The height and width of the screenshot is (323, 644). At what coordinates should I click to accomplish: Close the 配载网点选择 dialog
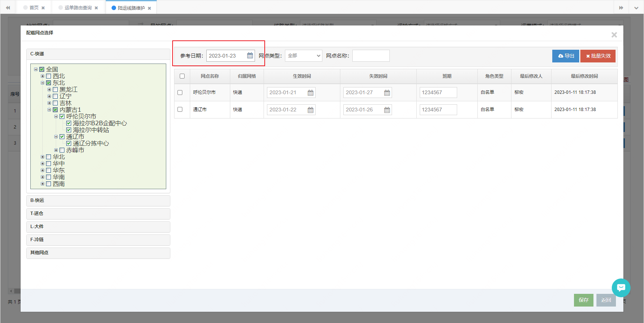[614, 35]
